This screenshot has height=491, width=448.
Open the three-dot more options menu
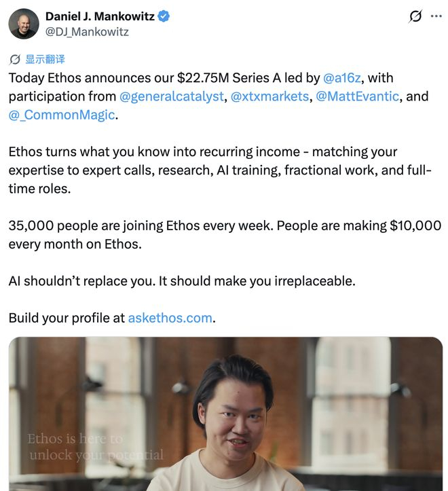pos(436,16)
